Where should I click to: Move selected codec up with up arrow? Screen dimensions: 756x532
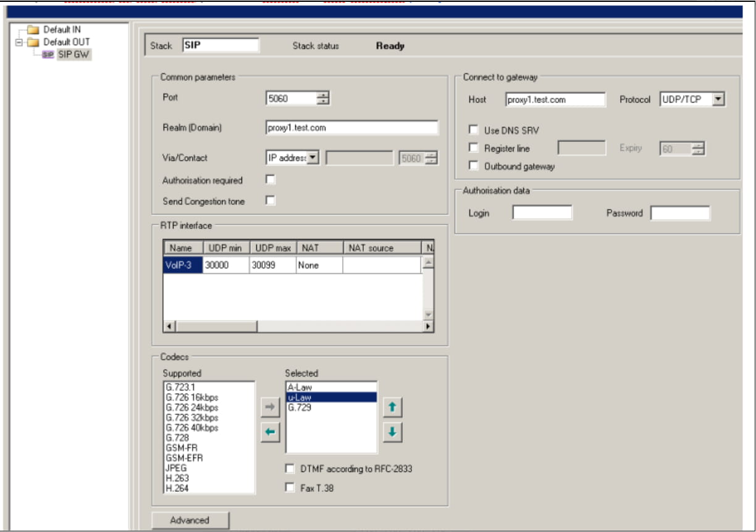tap(392, 407)
